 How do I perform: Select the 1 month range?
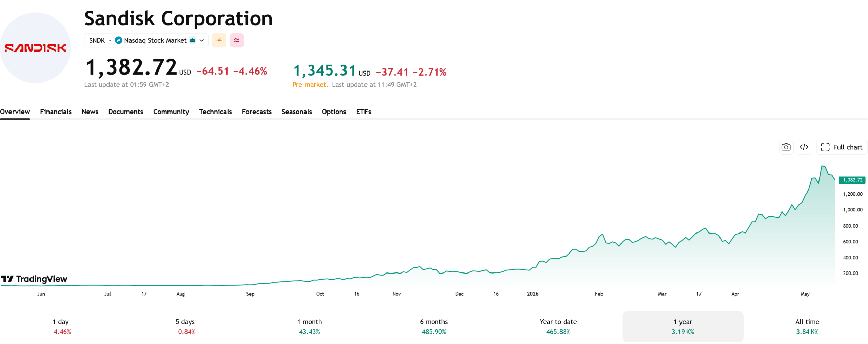309,326
